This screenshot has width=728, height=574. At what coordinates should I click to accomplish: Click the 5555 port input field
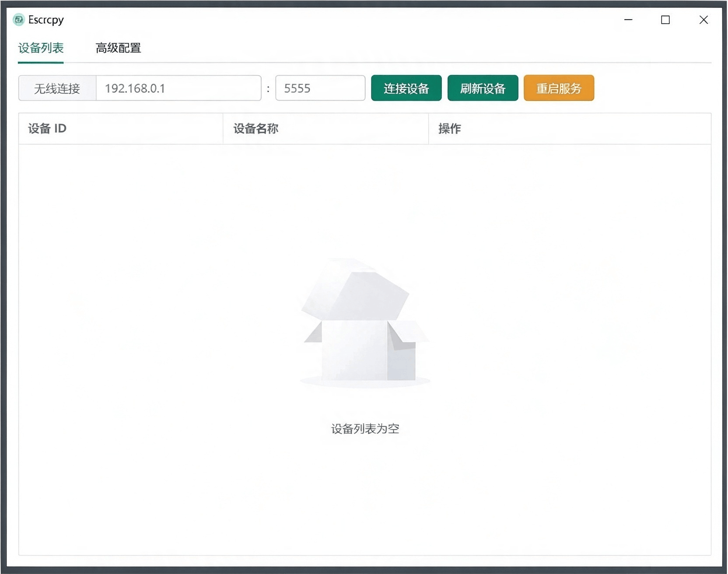point(320,88)
